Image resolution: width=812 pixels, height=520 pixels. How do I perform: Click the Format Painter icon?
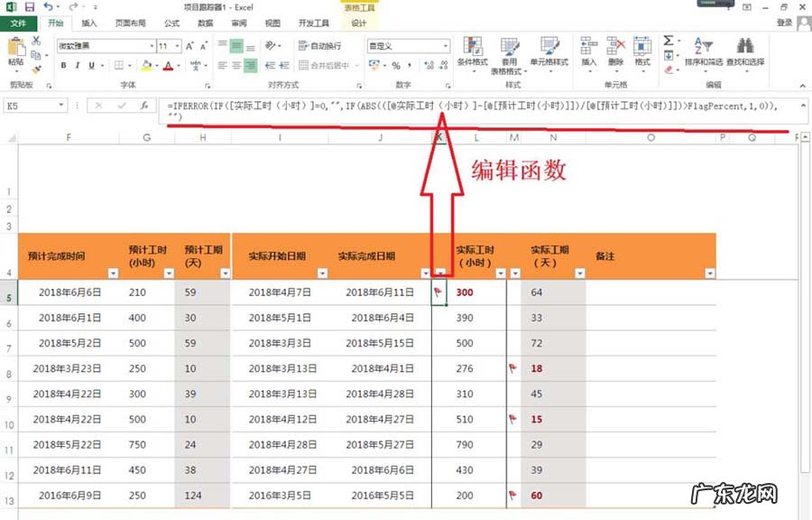[x=35, y=70]
